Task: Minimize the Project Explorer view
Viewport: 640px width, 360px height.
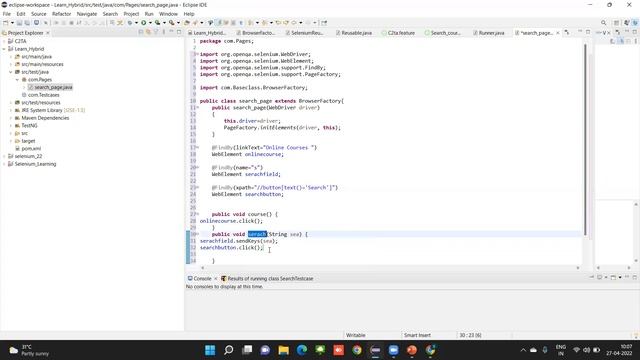Action: point(171,32)
